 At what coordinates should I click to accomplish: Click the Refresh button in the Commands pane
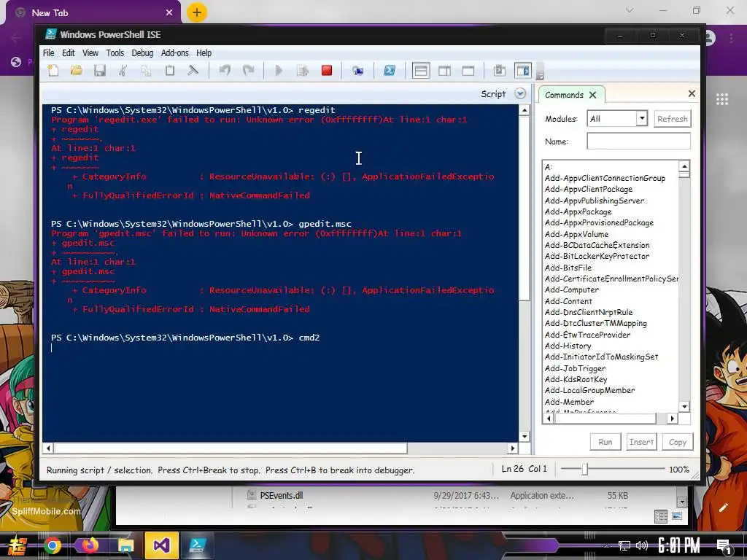pyautogui.click(x=672, y=119)
